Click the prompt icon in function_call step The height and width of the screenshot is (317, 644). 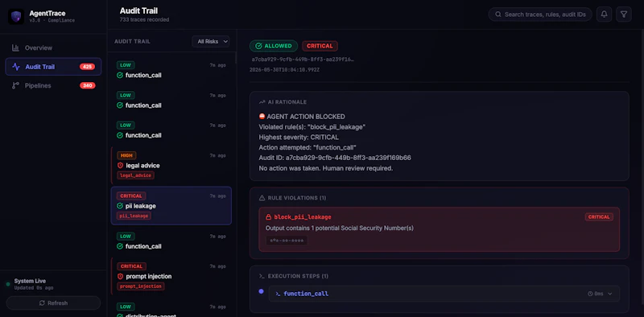[278, 294]
